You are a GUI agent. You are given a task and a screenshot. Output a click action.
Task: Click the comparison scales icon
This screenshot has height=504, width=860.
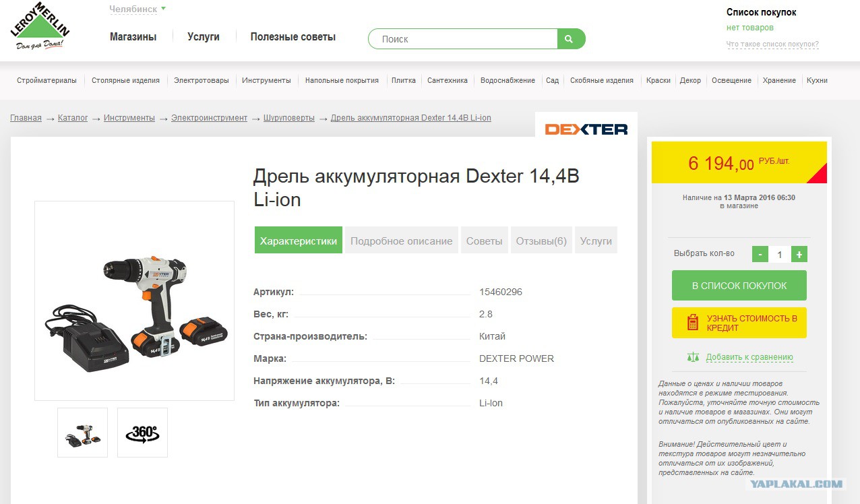click(x=693, y=357)
